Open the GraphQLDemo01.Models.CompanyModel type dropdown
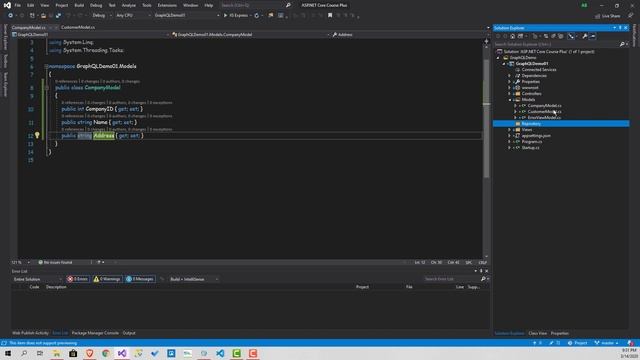The height and width of the screenshot is (360, 640). [251, 35]
